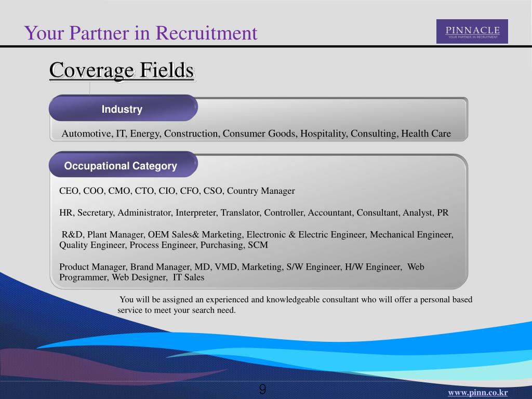Click the line 'Quality Engineer, Process Engineer, Purchasing, SCM'
The image size is (532, 399).
coord(164,245)
